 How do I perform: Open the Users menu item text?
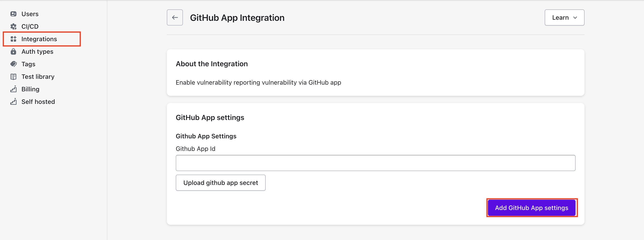(30, 14)
